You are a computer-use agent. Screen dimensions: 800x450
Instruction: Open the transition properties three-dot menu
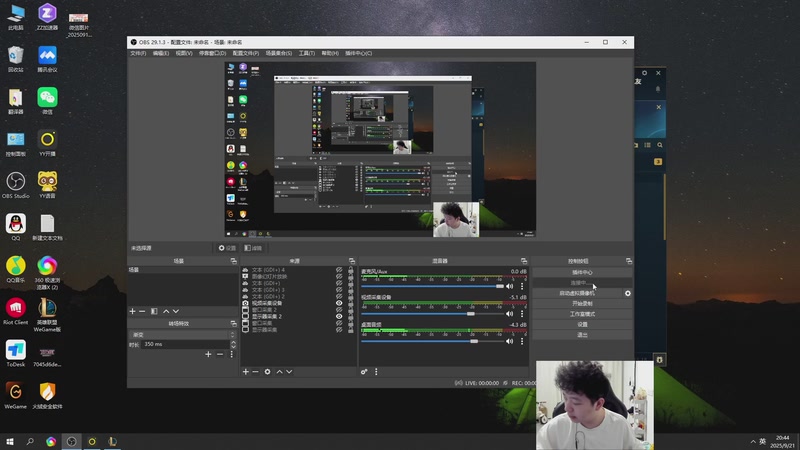pos(231,354)
